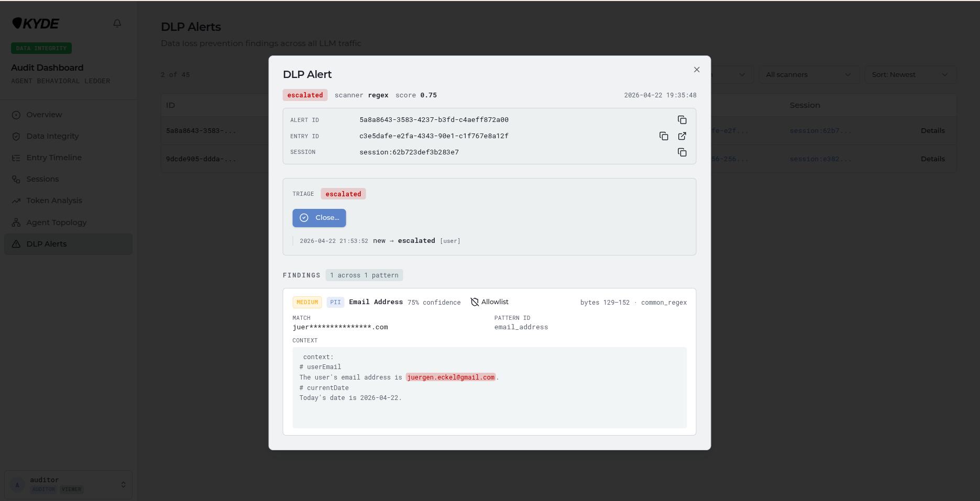980x501 pixels.
Task: Open session:62b7... link in table
Action: click(x=820, y=131)
